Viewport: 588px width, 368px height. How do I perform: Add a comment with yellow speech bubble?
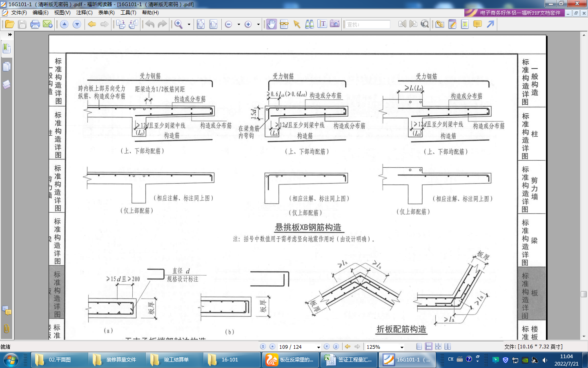477,24
